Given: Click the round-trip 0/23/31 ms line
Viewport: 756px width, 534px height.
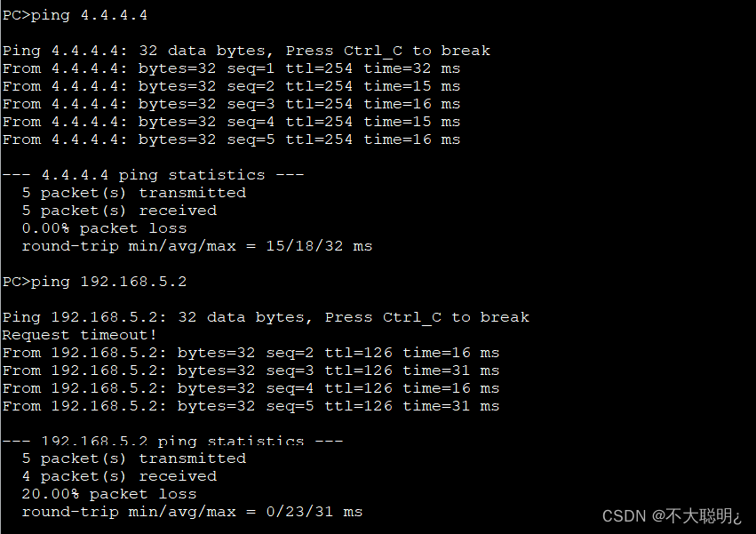Looking at the screenshot, I should pyautogui.click(x=192, y=512).
